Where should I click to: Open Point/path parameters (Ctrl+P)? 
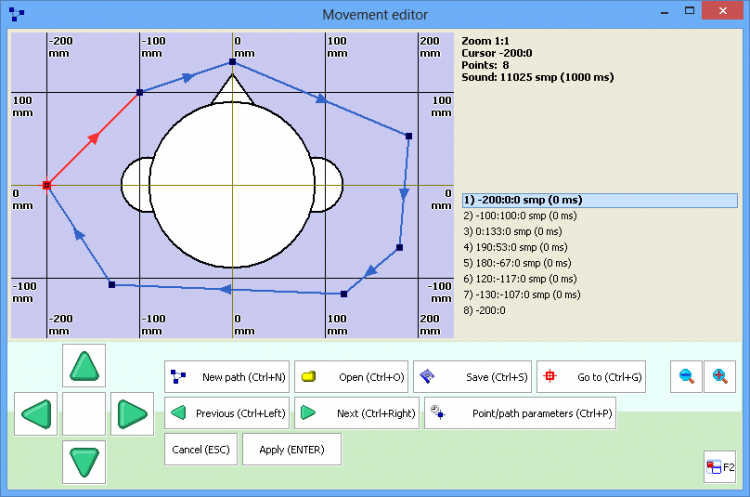click(520, 413)
